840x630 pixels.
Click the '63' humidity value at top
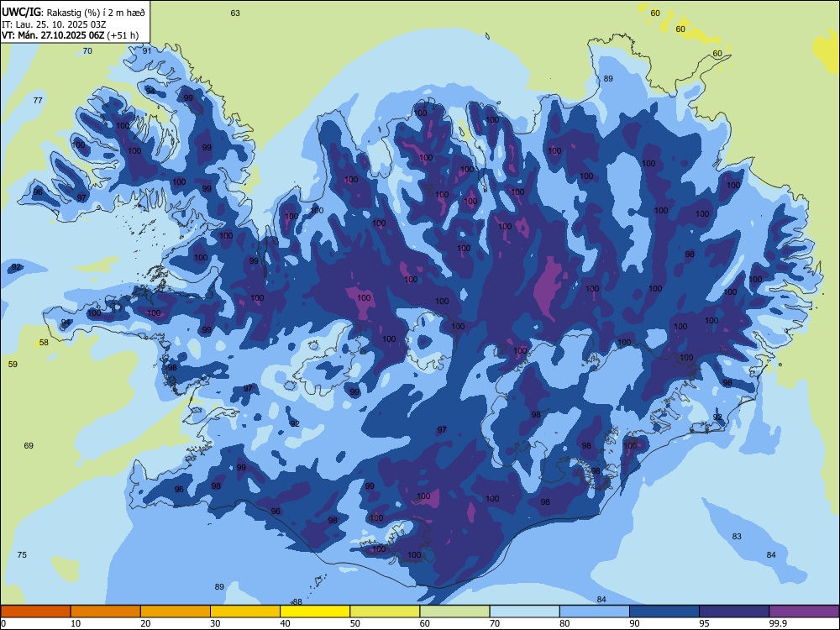click(235, 13)
